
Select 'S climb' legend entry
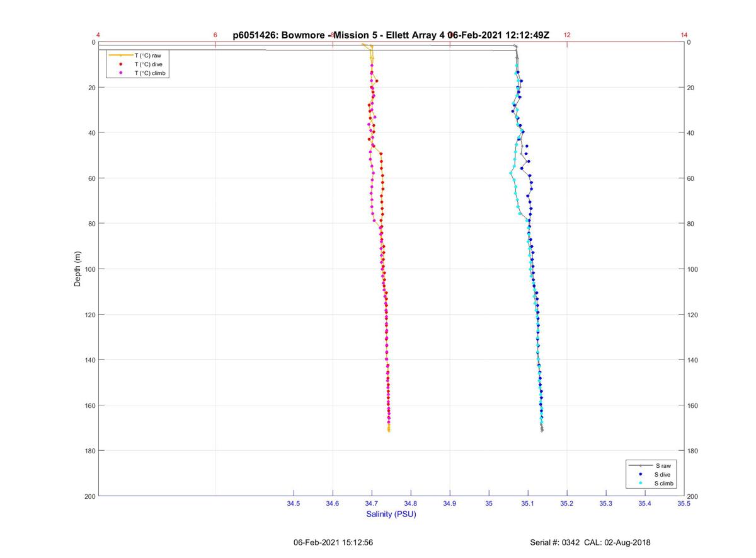tap(665, 483)
